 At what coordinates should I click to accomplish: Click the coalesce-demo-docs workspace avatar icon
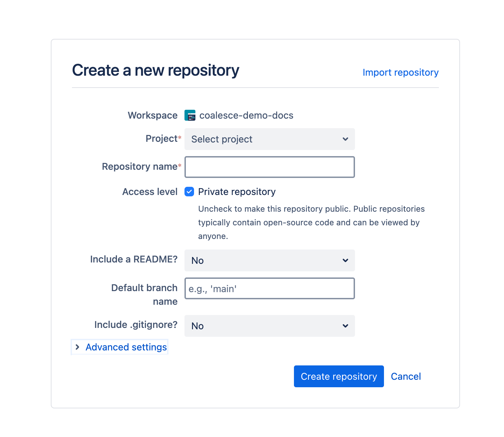pyautogui.click(x=189, y=115)
